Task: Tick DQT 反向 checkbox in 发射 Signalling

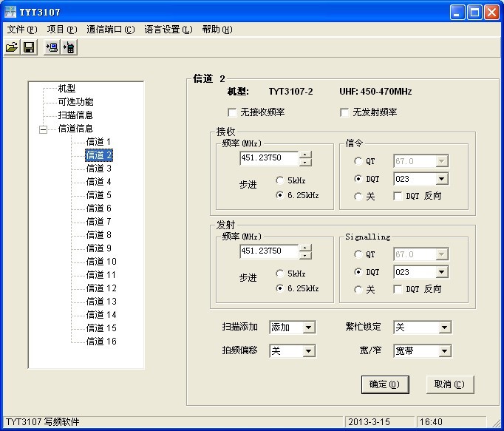Action: [398, 290]
